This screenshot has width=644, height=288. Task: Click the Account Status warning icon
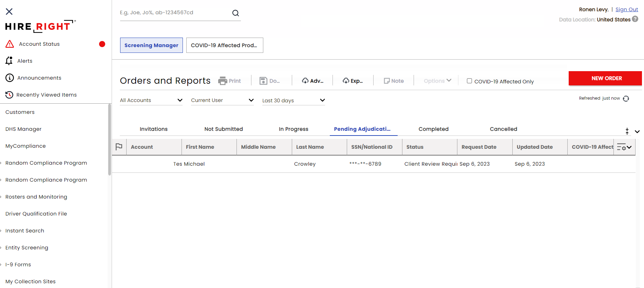pos(10,44)
